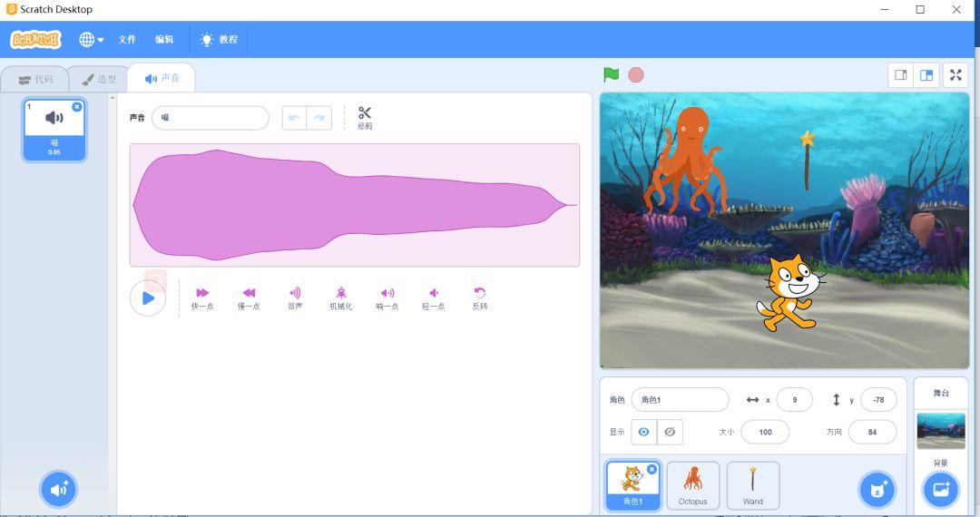This screenshot has width=980, height=517.
Task: Click the 方向 direction field
Action: click(873, 432)
